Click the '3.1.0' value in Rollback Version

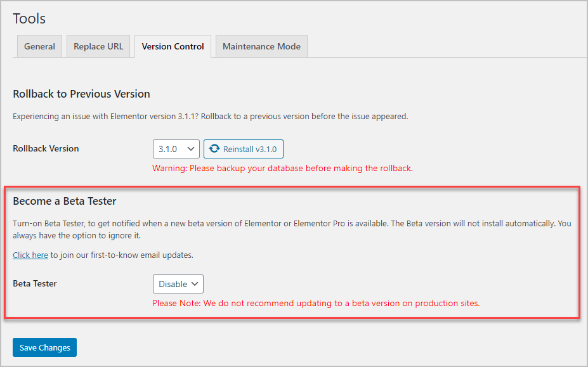[x=169, y=148]
